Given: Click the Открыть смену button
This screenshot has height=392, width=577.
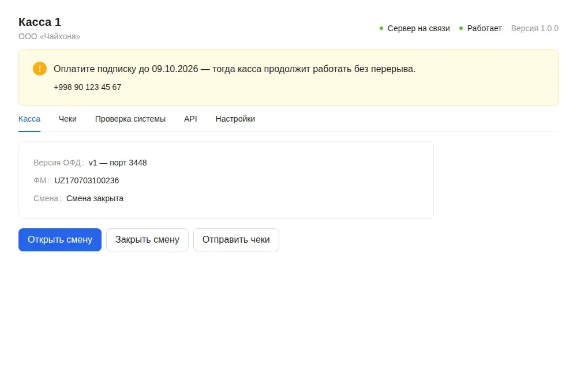Looking at the screenshot, I should coord(60,240).
